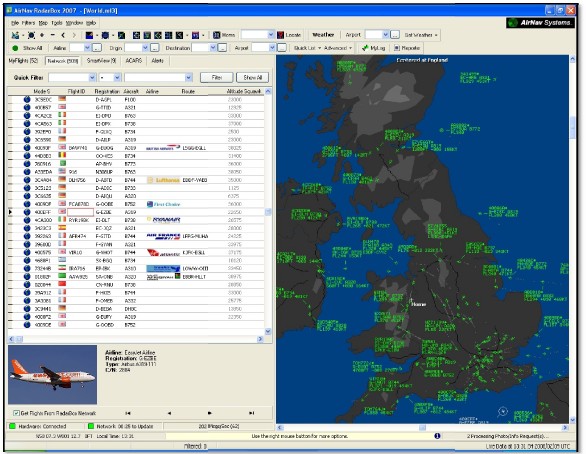The height and width of the screenshot is (454, 586).
Task: Switch to the Alerts tab
Action: point(157,61)
